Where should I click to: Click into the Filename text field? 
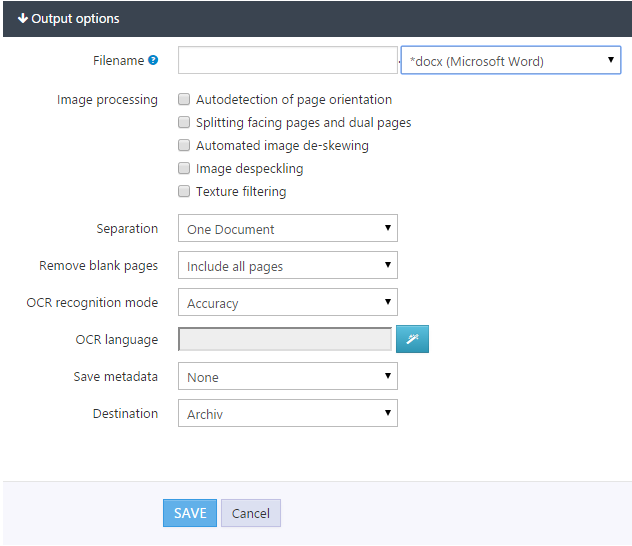click(x=287, y=61)
